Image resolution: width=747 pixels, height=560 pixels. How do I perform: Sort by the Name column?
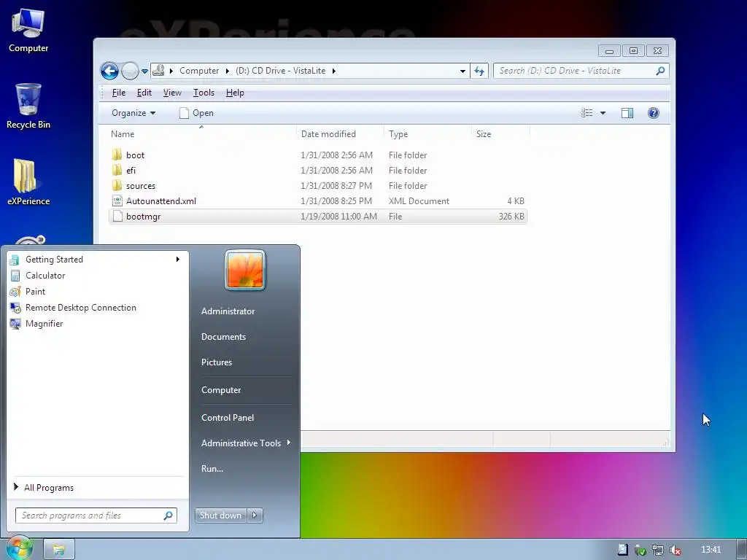click(198, 134)
